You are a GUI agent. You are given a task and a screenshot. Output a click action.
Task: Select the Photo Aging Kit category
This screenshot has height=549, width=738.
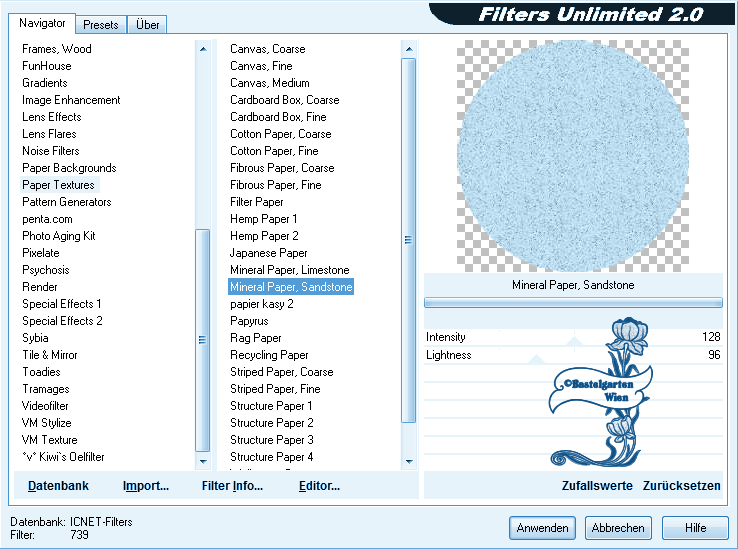coord(59,236)
